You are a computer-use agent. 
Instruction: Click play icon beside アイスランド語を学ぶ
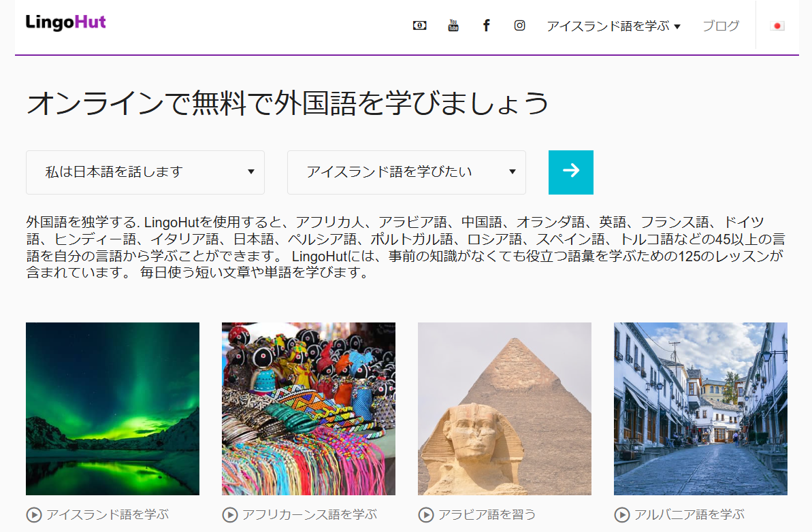coord(33,515)
